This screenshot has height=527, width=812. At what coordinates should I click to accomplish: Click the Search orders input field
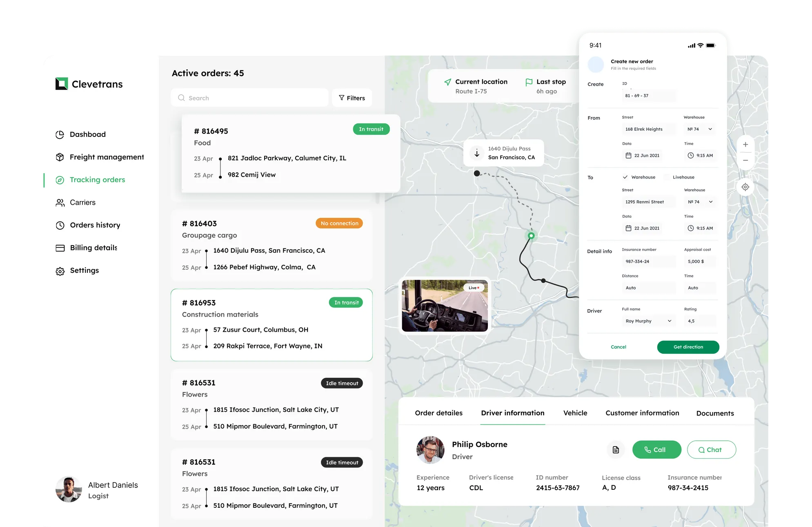tap(249, 98)
